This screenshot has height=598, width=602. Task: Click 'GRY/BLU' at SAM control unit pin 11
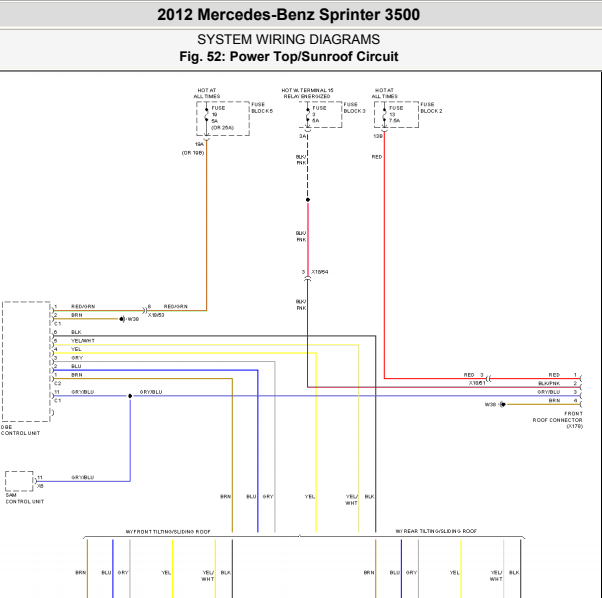coord(83,477)
